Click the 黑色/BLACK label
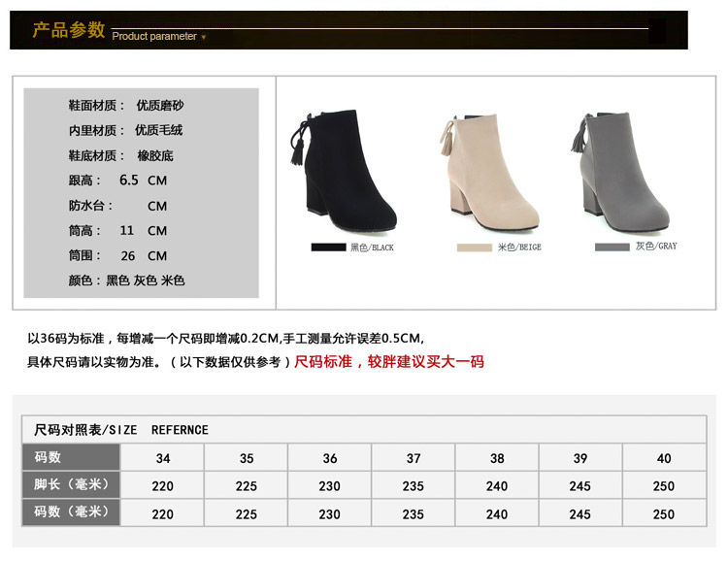The width and height of the screenshot is (728, 561). 372,247
